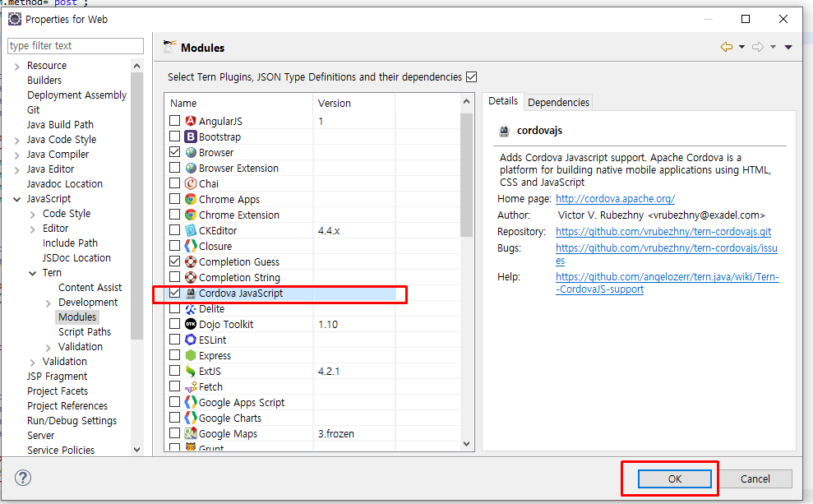Open the cordova.apache.org home page link
Screen dimensions: 813x504
(615, 199)
